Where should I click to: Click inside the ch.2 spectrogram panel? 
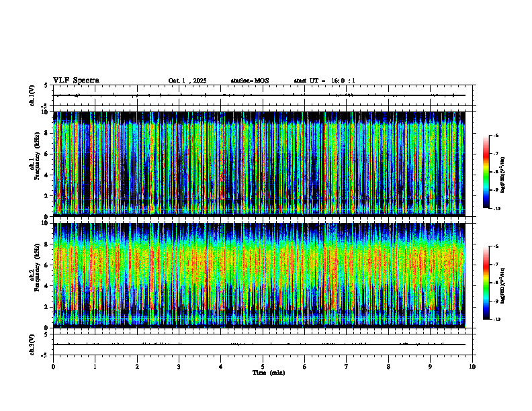[x=259, y=275]
